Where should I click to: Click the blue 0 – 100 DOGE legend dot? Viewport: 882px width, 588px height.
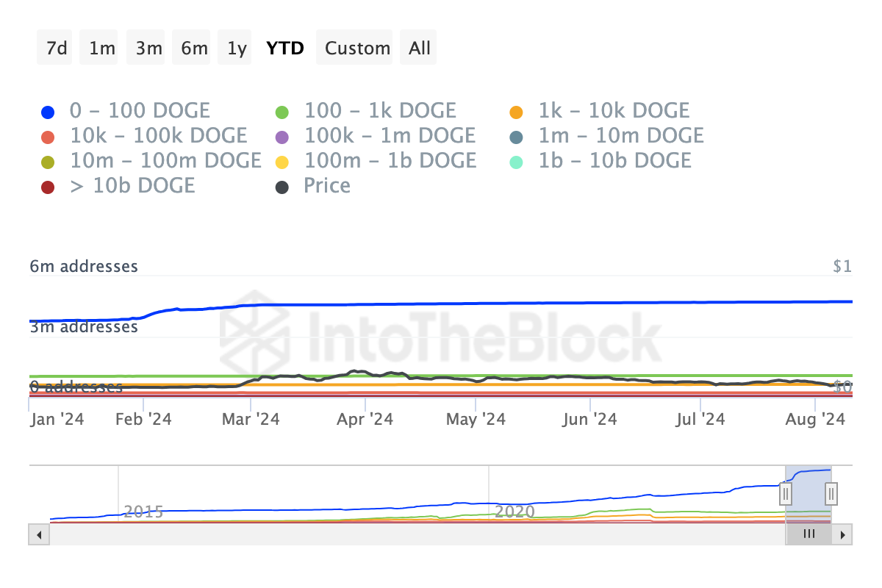pyautogui.click(x=46, y=110)
